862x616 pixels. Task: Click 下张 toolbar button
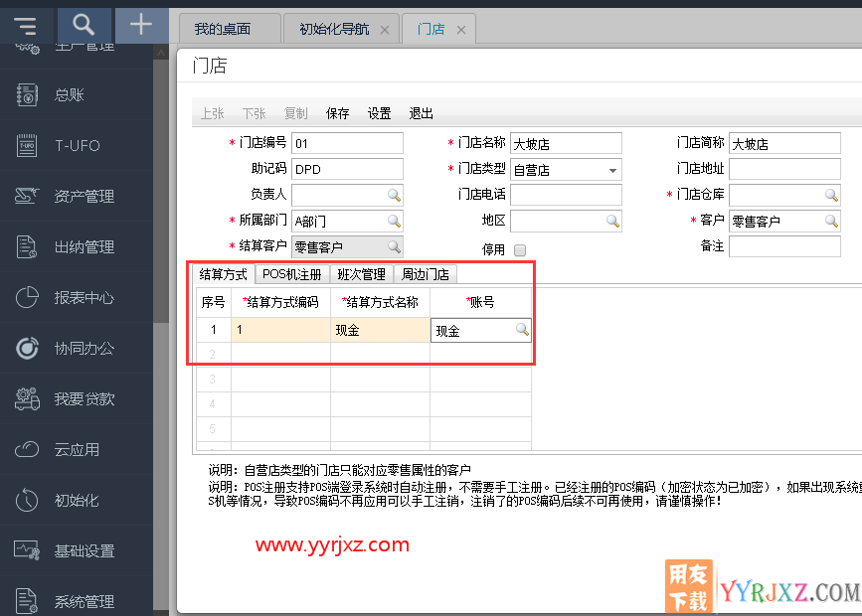pyautogui.click(x=254, y=113)
